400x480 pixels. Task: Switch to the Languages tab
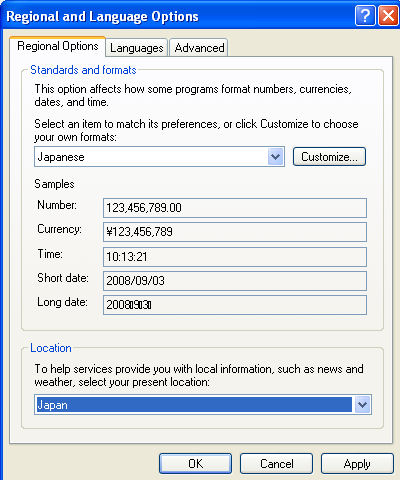coord(136,48)
